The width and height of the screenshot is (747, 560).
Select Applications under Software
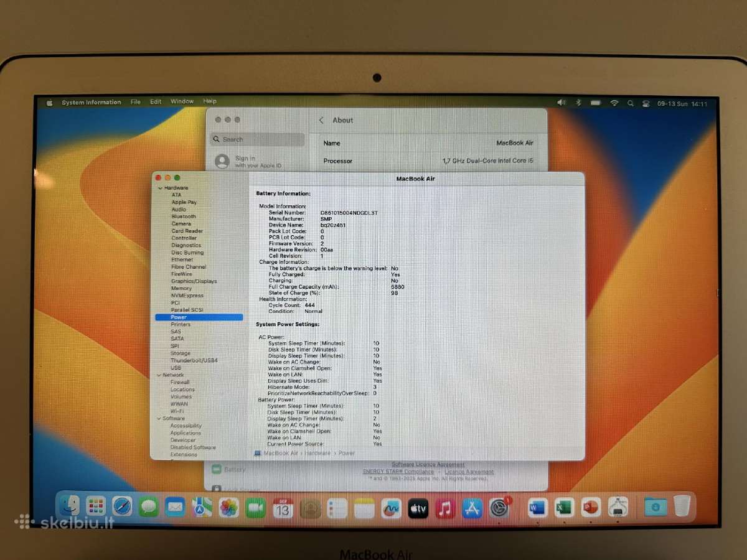pos(186,433)
